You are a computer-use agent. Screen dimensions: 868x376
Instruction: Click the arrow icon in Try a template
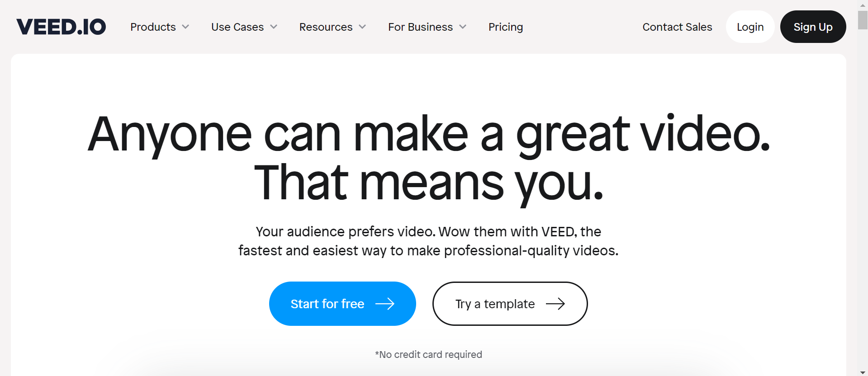click(x=555, y=304)
